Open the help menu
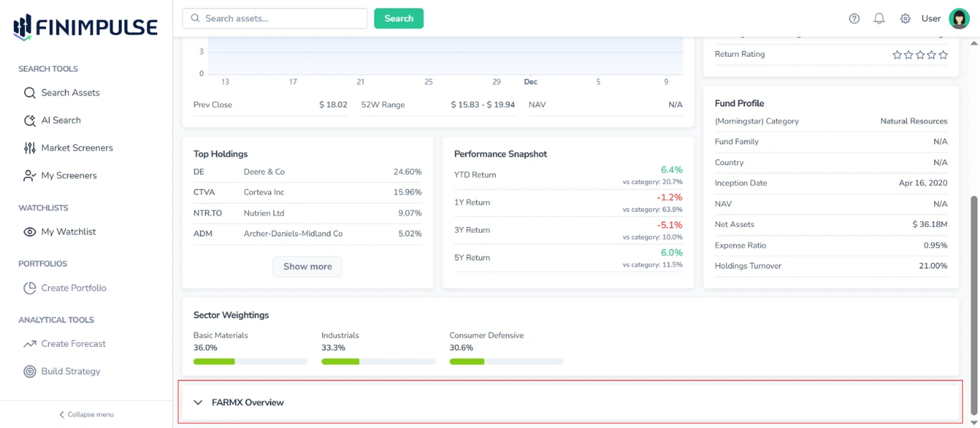The width and height of the screenshot is (980, 428). point(854,18)
